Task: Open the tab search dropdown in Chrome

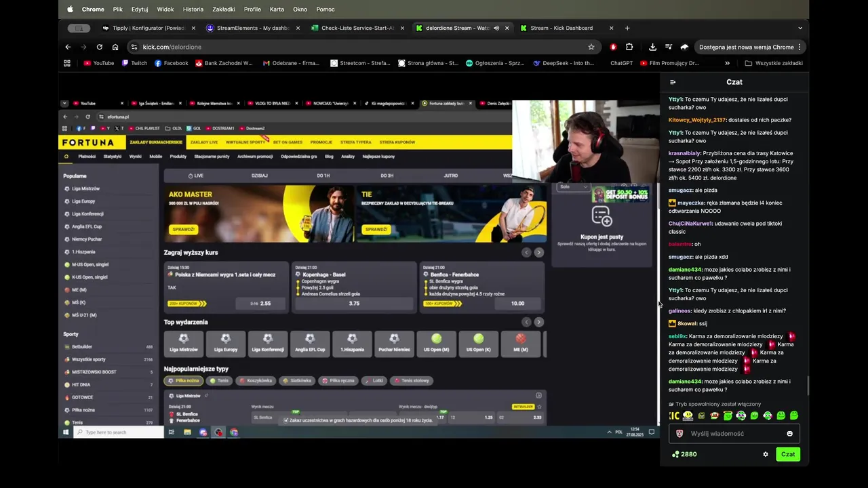Action: [x=800, y=28]
